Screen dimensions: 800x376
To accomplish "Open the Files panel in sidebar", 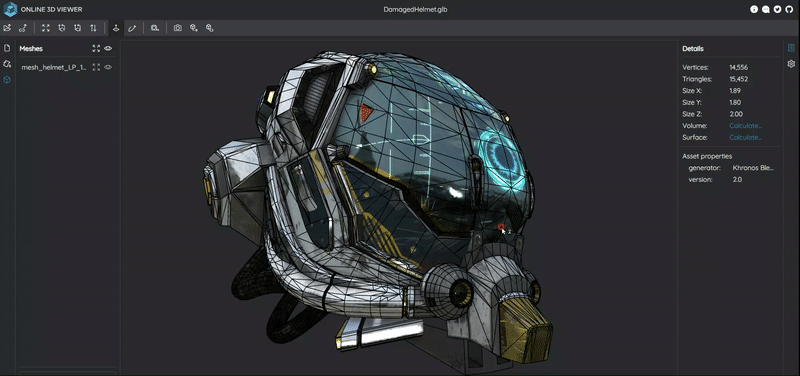I will 7,48.
